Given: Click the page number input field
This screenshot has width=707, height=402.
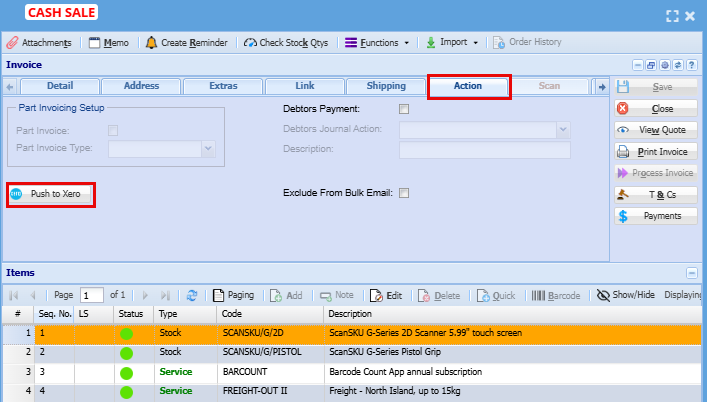Looking at the screenshot, I should [92, 296].
